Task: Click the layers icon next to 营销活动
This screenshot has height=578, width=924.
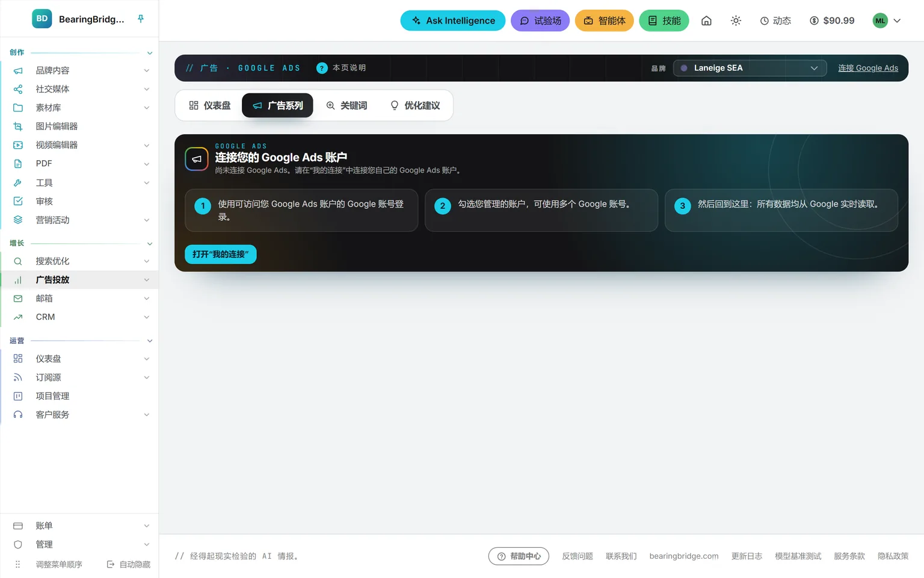Action: (x=18, y=220)
